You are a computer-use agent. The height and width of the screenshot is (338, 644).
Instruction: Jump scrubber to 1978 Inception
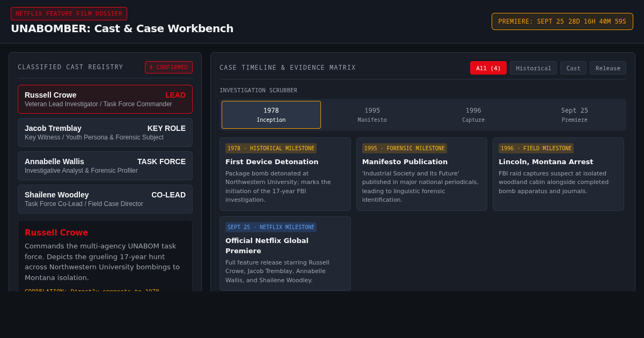click(x=271, y=115)
